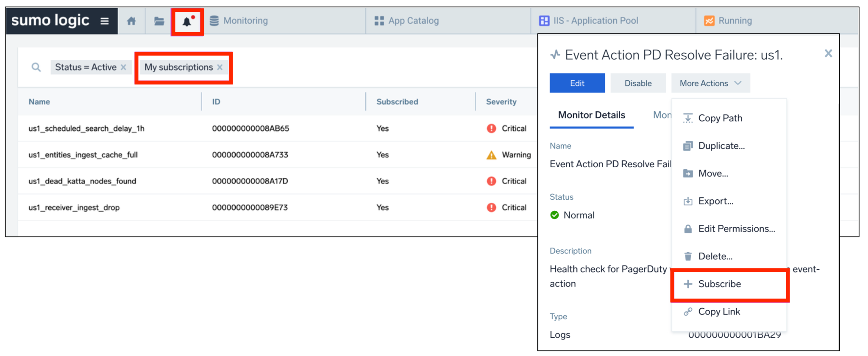The width and height of the screenshot is (868, 356).
Task: Select Duplicate... menu option
Action: [x=721, y=146]
